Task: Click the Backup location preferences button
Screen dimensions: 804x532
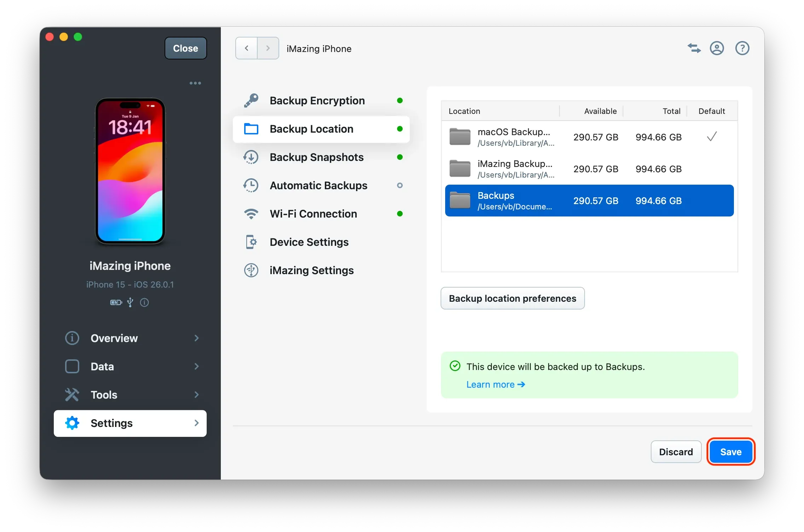Action: [512, 298]
